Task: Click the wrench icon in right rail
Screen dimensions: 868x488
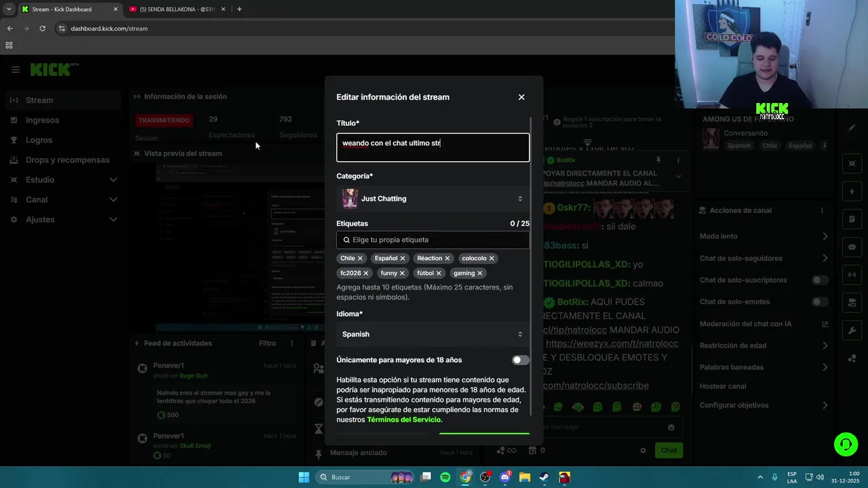Action: [852, 331]
